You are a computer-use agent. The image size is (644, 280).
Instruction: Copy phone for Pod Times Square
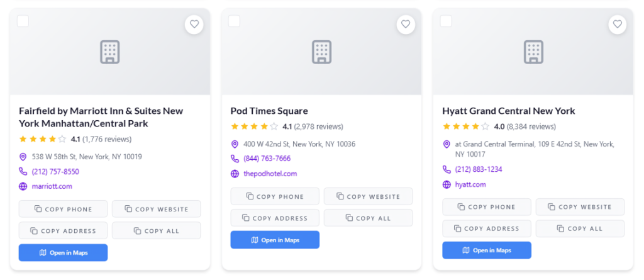tap(275, 196)
